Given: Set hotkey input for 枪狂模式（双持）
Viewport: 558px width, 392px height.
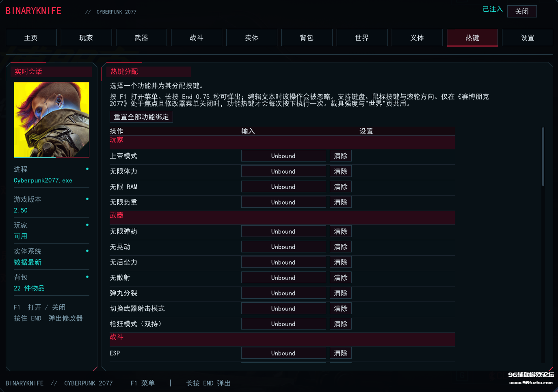Looking at the screenshot, I should 283,324.
